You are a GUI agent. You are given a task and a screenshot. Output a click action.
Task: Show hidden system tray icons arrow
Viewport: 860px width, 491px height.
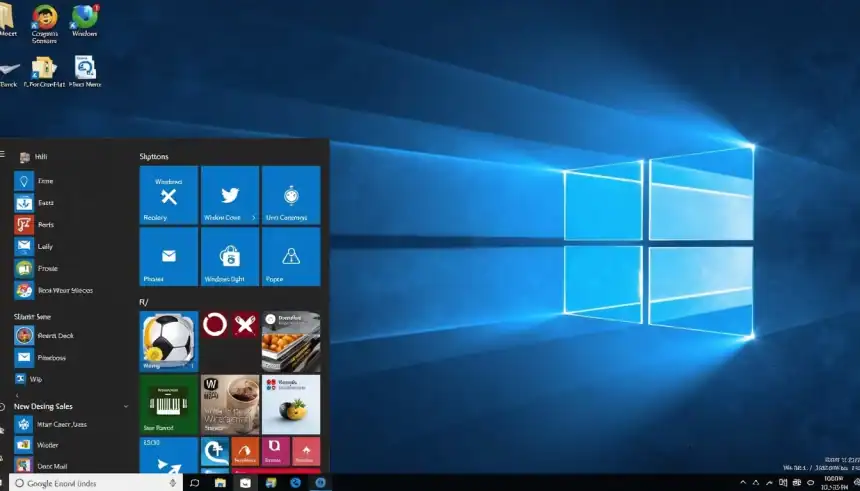[x=743, y=483]
